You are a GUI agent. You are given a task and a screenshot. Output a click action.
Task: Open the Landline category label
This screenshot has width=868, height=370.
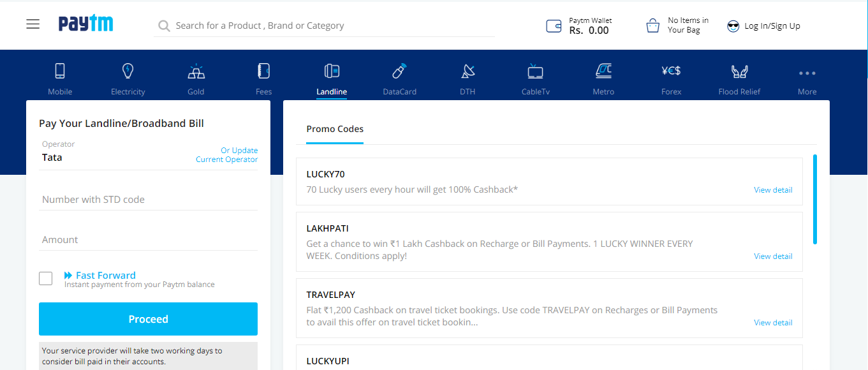(x=332, y=92)
